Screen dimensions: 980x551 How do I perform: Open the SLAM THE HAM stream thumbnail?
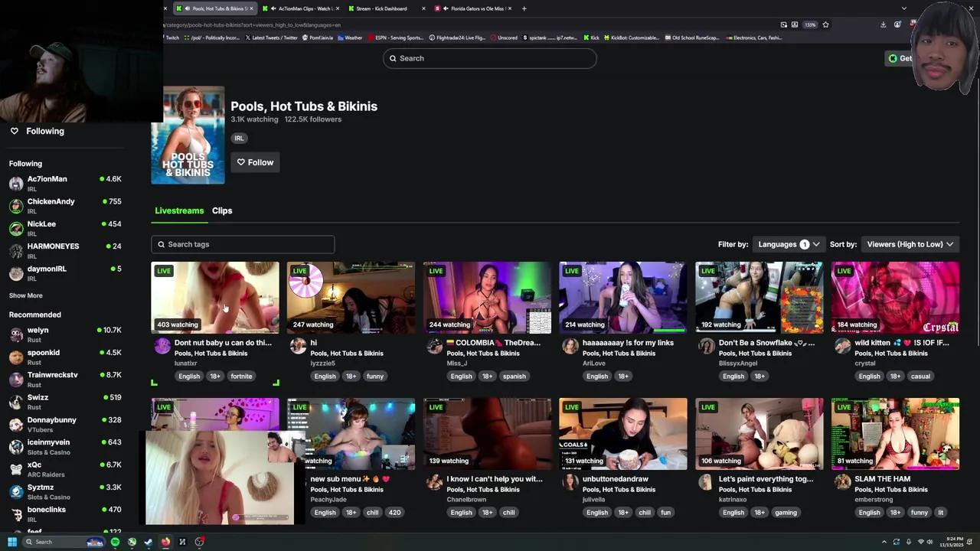pos(895,434)
